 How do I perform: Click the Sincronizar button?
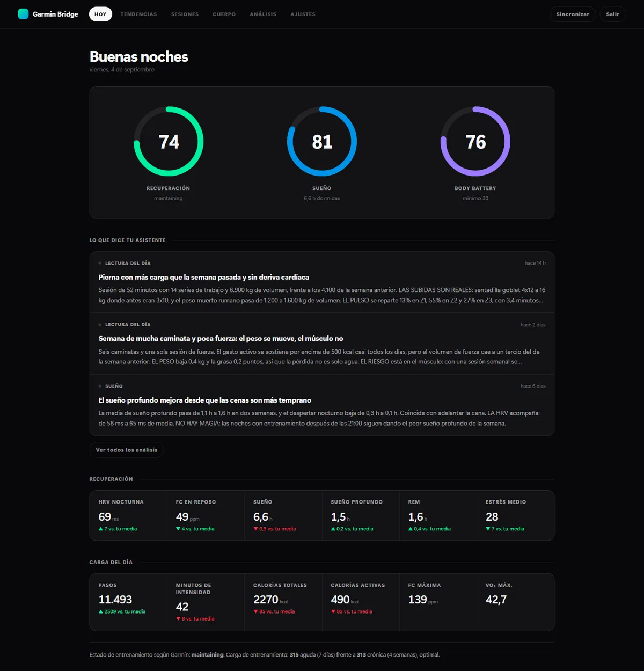[x=573, y=14]
